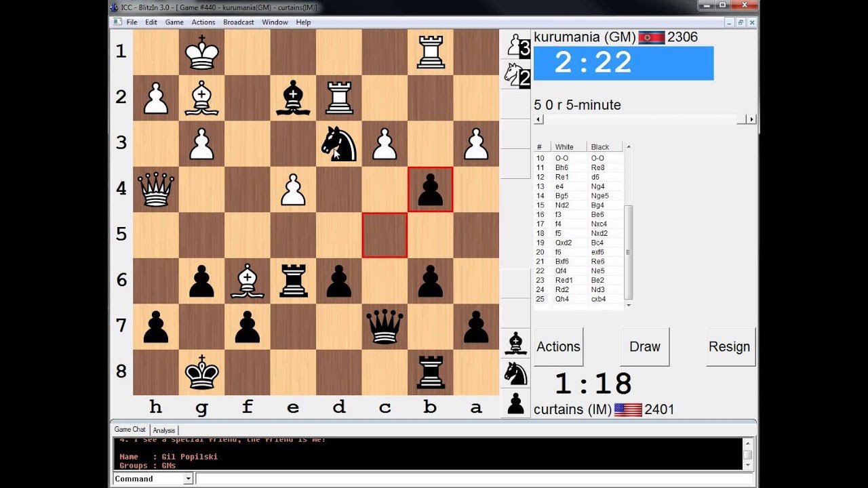Viewport: 868px width, 488px height.
Task: Select move 24 Rd2 in move list
Action: click(562, 289)
